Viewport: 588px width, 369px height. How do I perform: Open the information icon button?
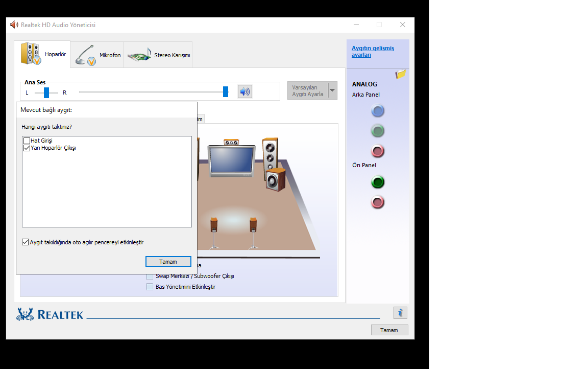pos(400,313)
